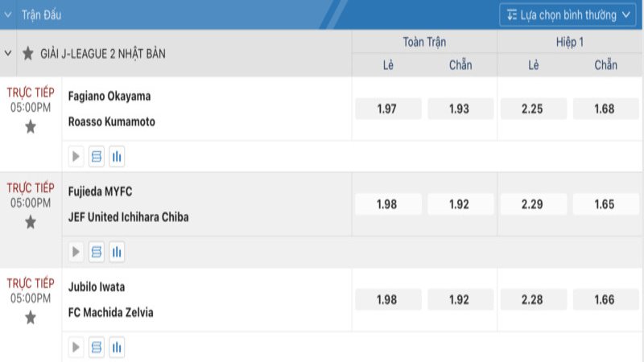
Task: Select the Hiệp 1 column header
Action: tap(570, 42)
